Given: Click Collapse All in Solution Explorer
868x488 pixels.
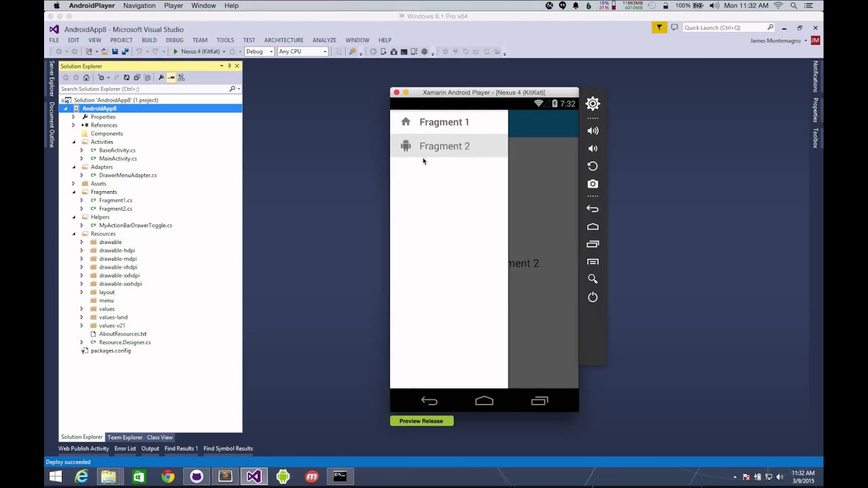Looking at the screenshot, I should click(x=137, y=77).
